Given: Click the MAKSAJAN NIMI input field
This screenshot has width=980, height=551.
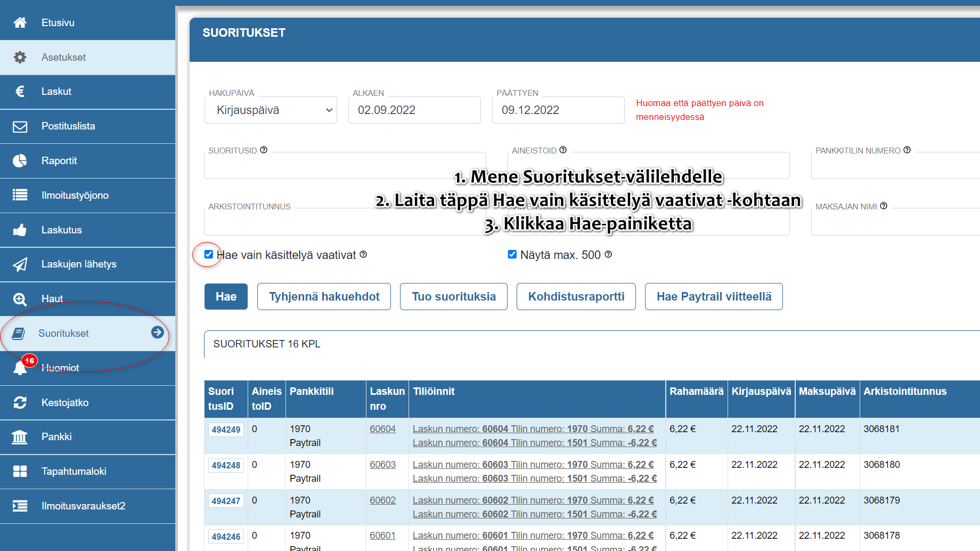Looking at the screenshot, I should point(895,222).
